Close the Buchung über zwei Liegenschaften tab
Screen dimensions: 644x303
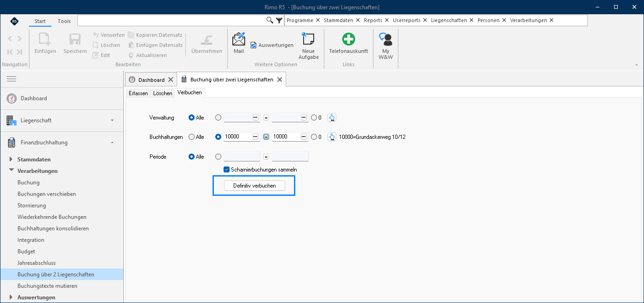click(x=279, y=80)
